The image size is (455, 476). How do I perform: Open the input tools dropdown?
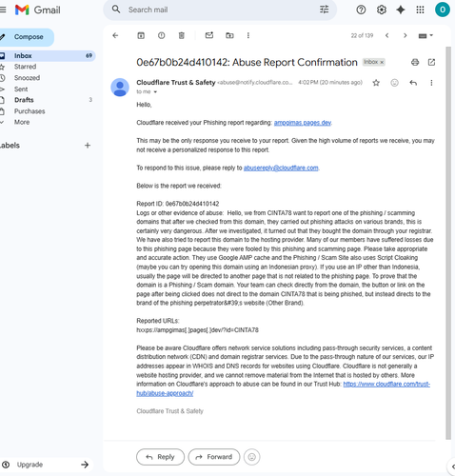point(425,35)
